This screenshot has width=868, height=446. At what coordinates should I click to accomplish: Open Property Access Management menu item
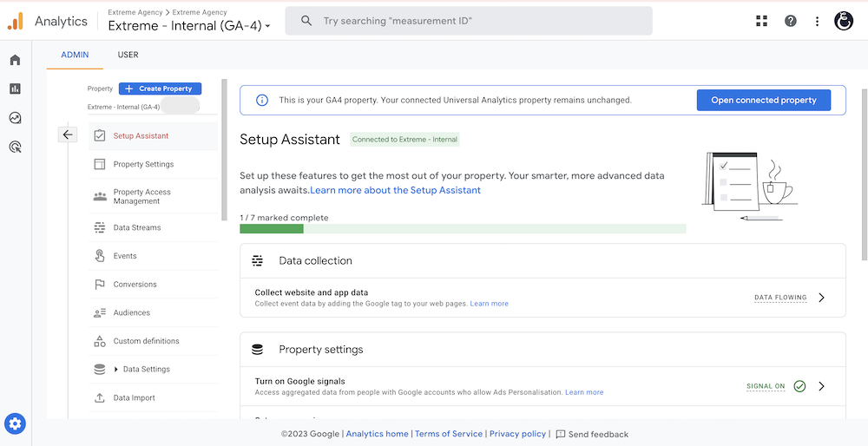click(154, 196)
